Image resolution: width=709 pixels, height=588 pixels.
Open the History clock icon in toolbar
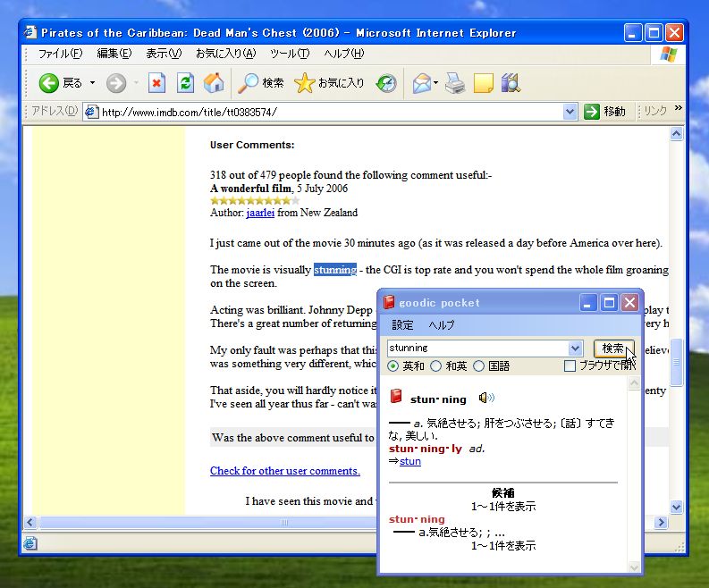tap(386, 83)
